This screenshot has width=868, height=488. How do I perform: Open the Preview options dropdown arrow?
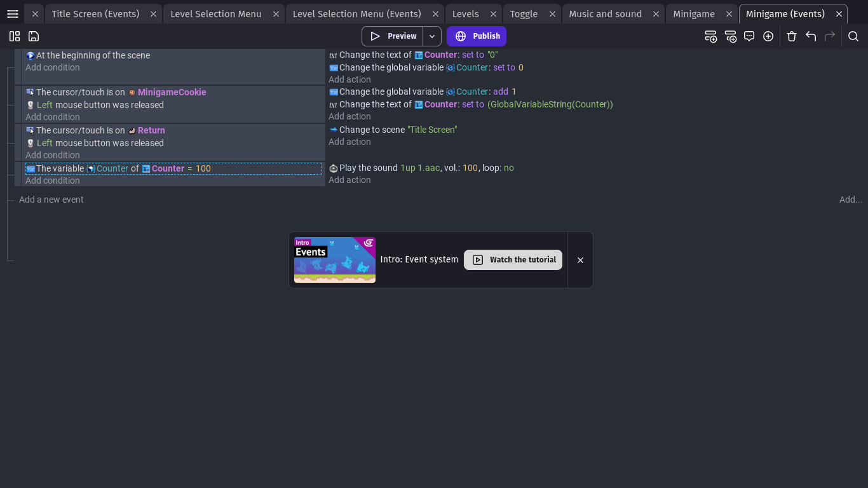click(431, 36)
